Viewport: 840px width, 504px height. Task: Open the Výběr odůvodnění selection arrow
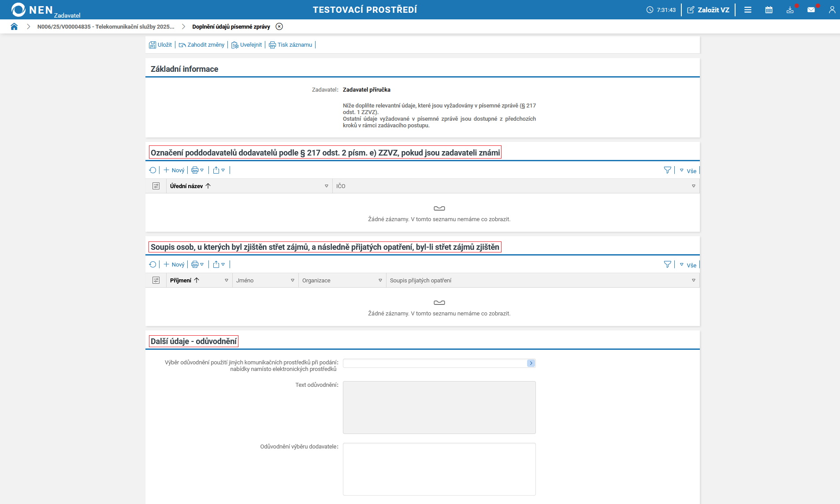pos(531,363)
